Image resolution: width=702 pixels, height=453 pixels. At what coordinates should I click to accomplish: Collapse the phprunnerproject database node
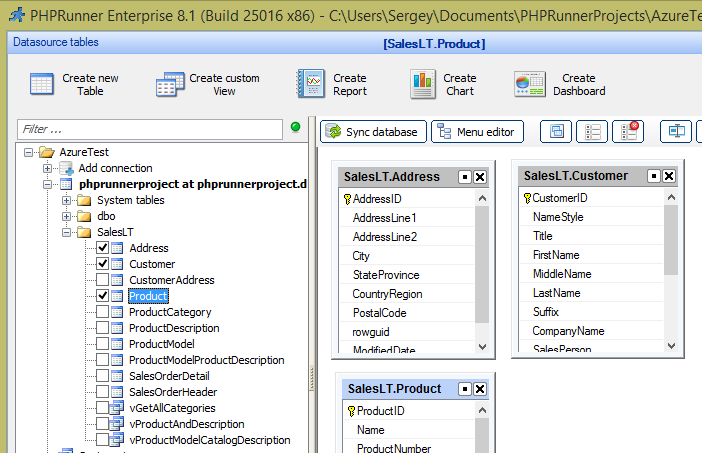(47, 184)
